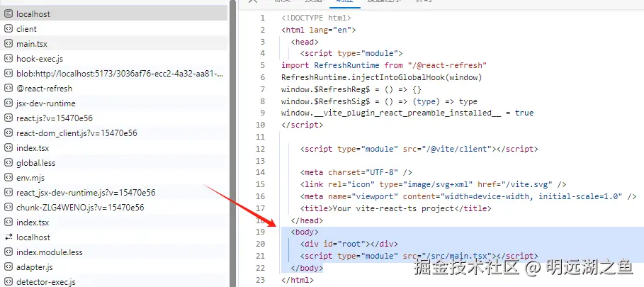This screenshot has height=287, width=644.
Task: Click the <html lang="en"> code line
Action: [x=318, y=30]
